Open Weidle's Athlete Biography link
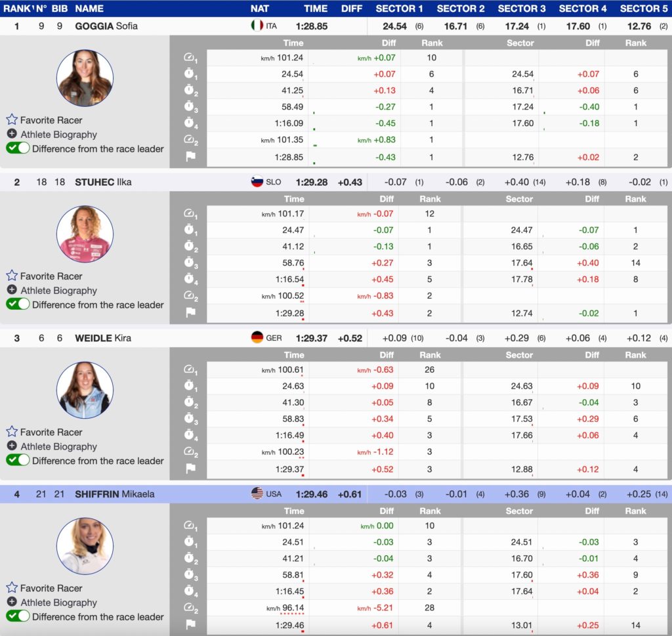Screen dimensions: 672x636 click(x=58, y=446)
